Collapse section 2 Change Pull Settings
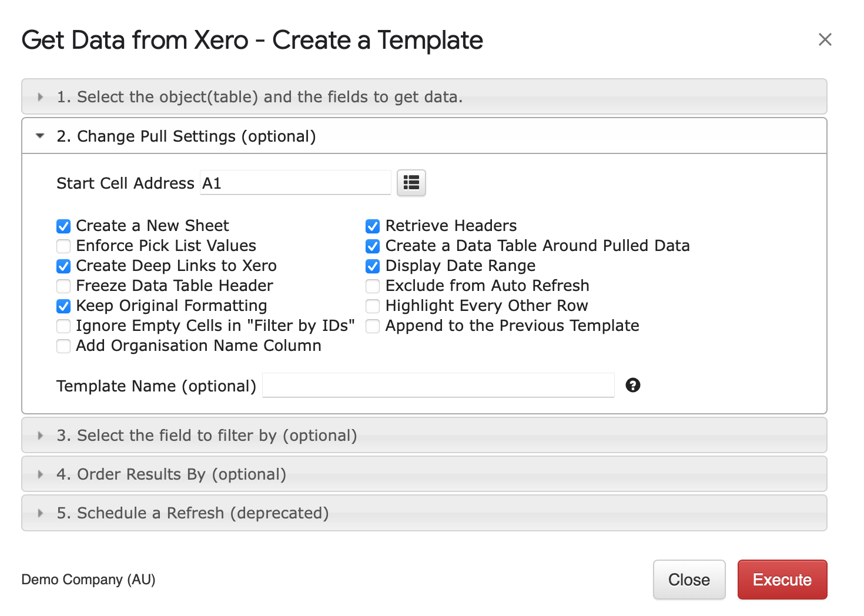Viewport: 864px width, 616px height. point(424,136)
